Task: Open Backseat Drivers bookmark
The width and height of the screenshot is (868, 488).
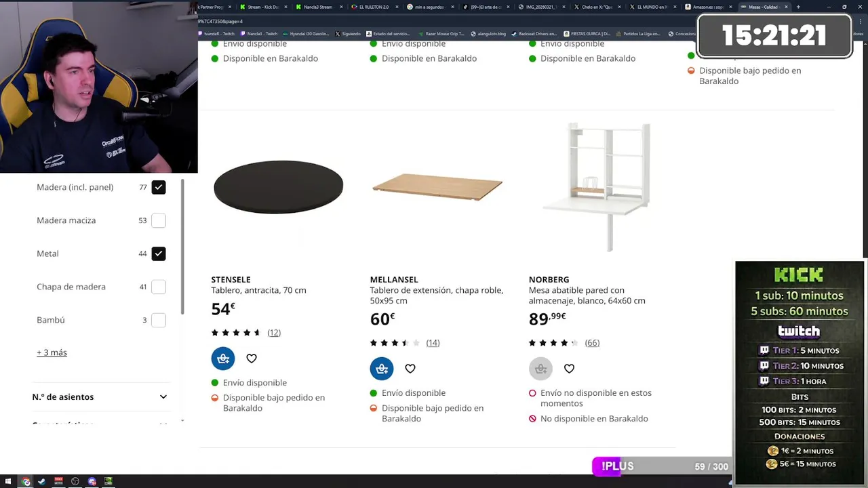Action: [534, 33]
